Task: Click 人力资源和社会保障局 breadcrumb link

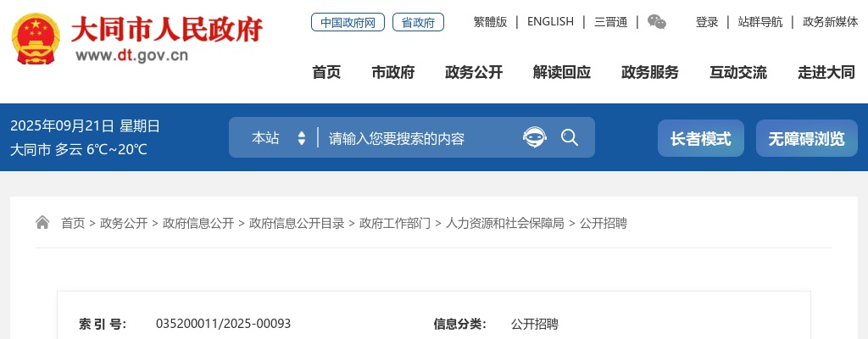Action: click(x=505, y=223)
